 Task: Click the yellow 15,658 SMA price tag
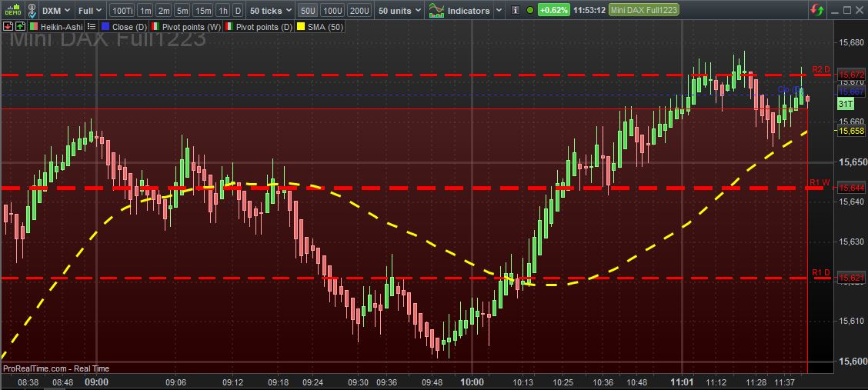pos(851,131)
